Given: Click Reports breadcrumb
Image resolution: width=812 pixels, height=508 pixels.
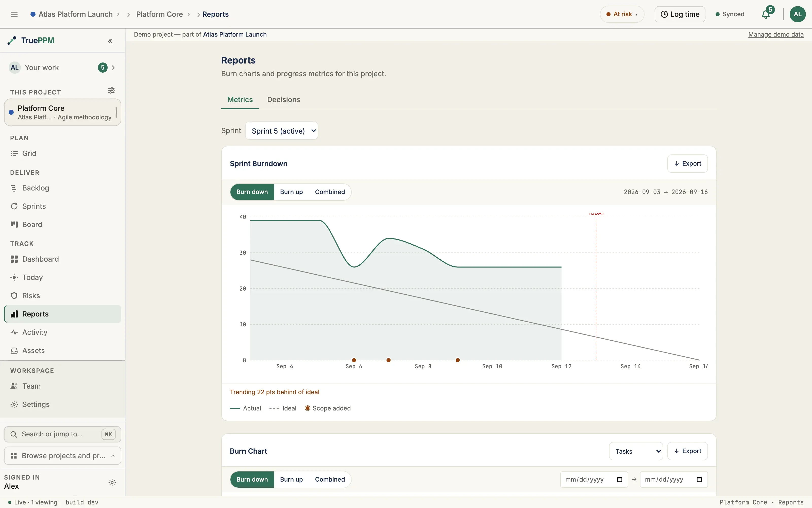Looking at the screenshot, I should point(215,14).
